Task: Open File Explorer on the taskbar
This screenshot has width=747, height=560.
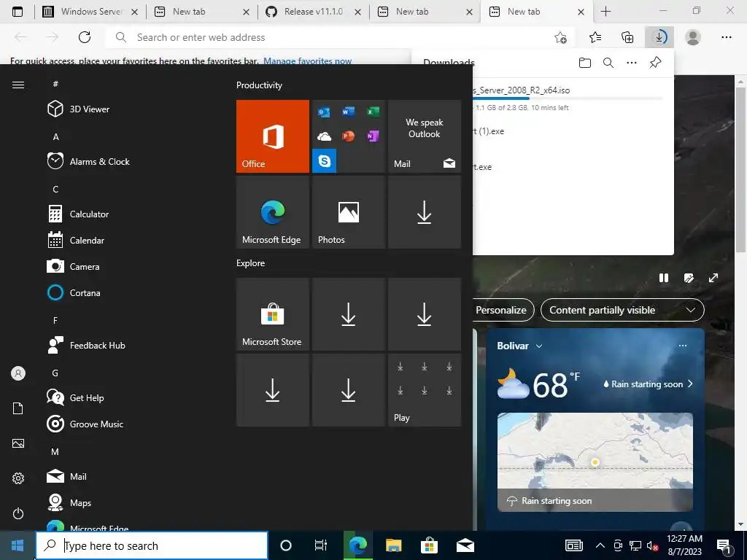Action: [393, 545]
